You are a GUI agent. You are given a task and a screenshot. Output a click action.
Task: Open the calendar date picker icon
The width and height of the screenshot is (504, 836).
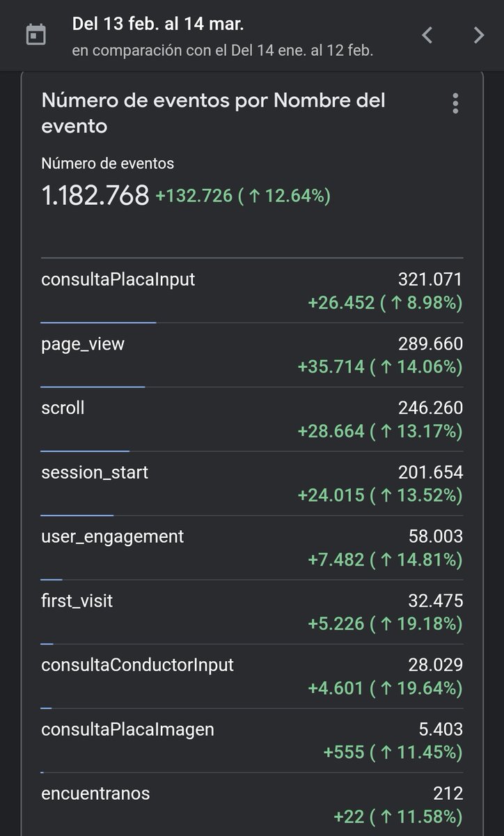click(x=35, y=35)
